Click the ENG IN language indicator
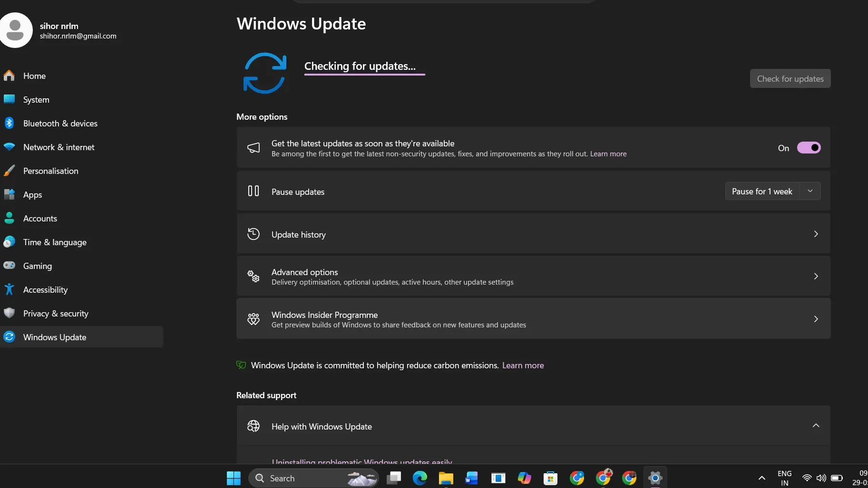868x488 pixels. (784, 478)
